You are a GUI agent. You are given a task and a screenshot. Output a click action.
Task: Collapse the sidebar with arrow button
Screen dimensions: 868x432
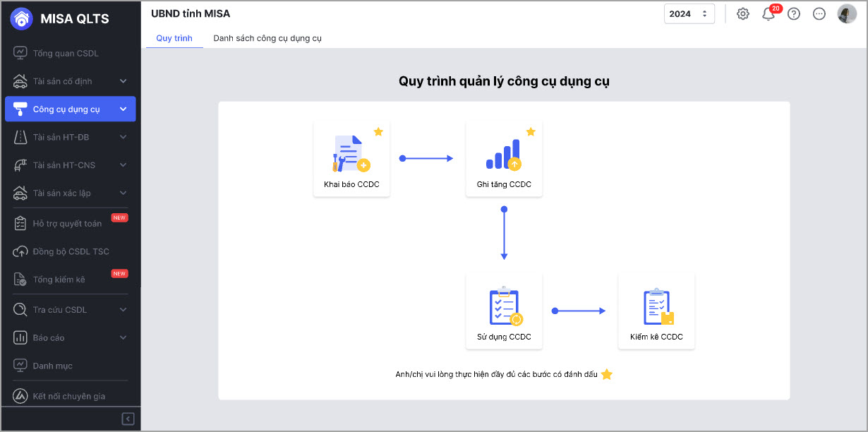[x=128, y=419]
